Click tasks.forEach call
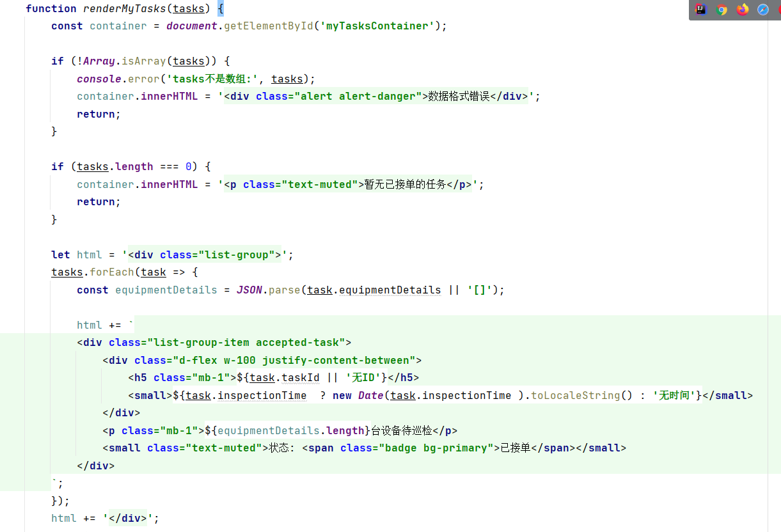The image size is (781, 532). point(93,272)
